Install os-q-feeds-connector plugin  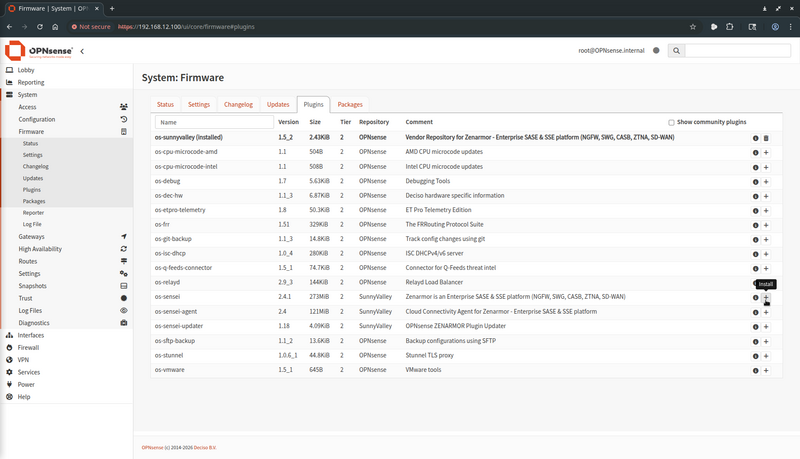[x=766, y=269]
